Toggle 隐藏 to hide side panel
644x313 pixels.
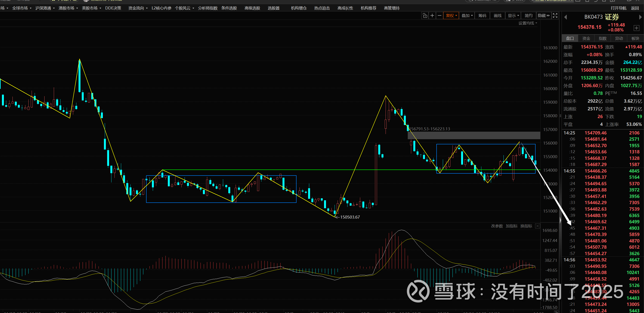point(544,15)
